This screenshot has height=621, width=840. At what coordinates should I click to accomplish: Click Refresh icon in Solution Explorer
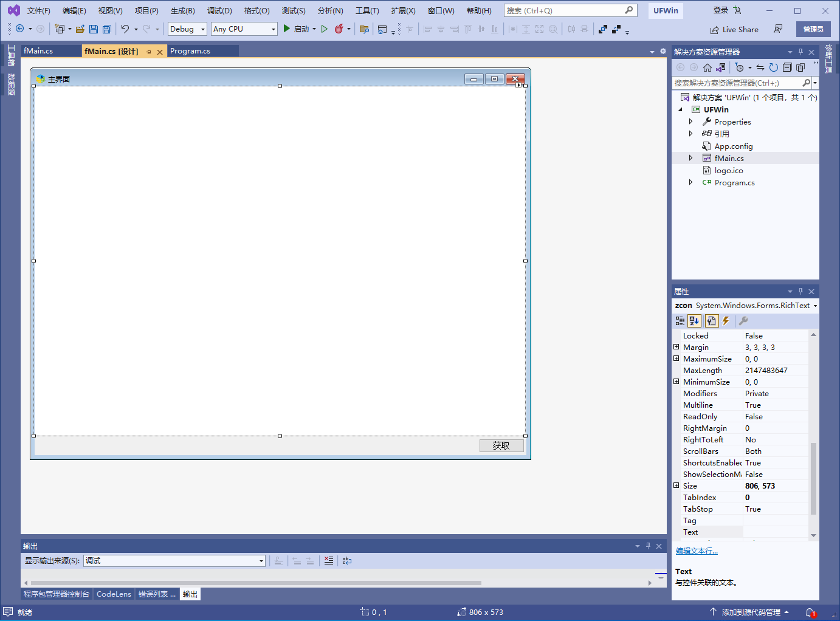pos(773,67)
